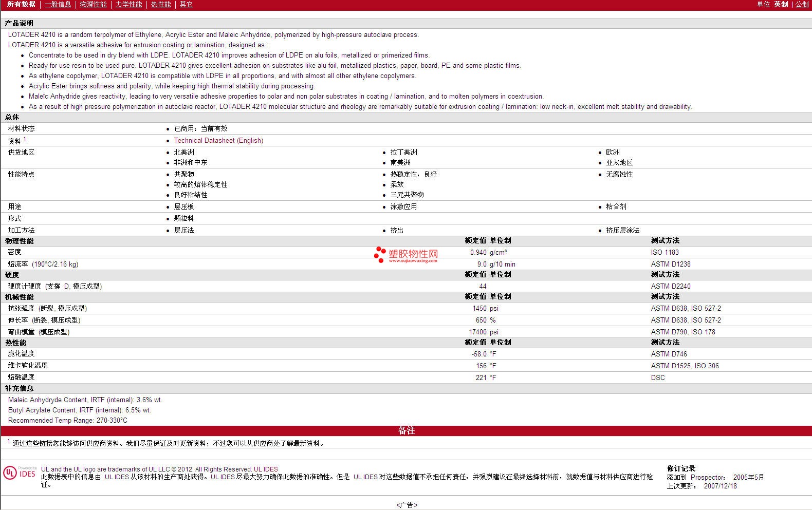Click the first UL IDES footer link
Viewport: 812px width, 510px height.
point(266,469)
